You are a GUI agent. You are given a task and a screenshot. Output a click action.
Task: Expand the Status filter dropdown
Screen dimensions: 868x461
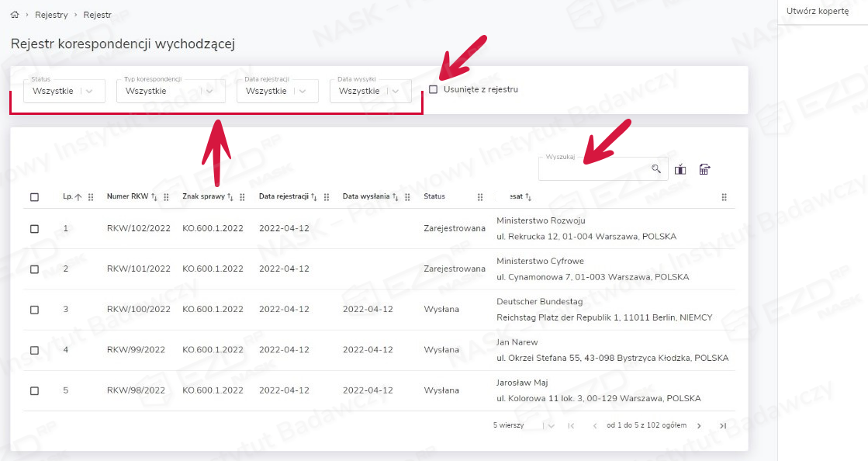[x=90, y=92]
